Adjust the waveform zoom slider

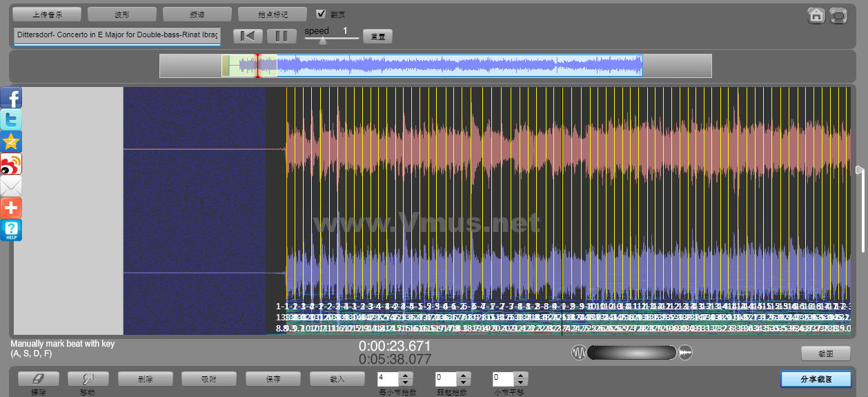(632, 353)
